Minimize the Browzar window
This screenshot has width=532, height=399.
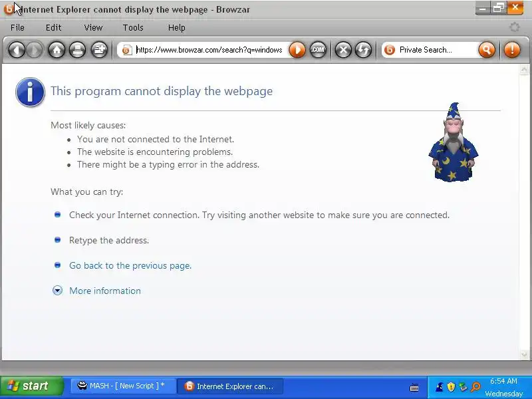click(483, 8)
